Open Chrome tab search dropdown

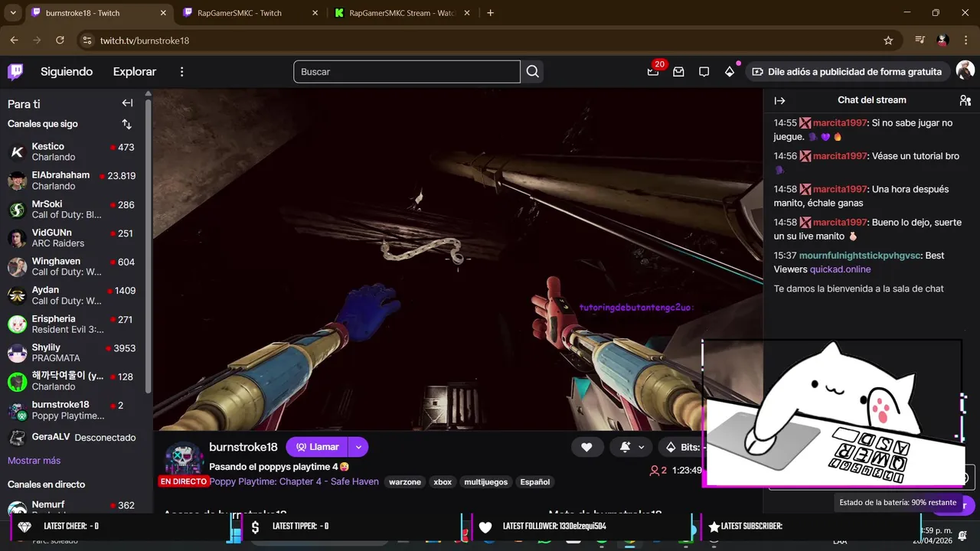(13, 13)
